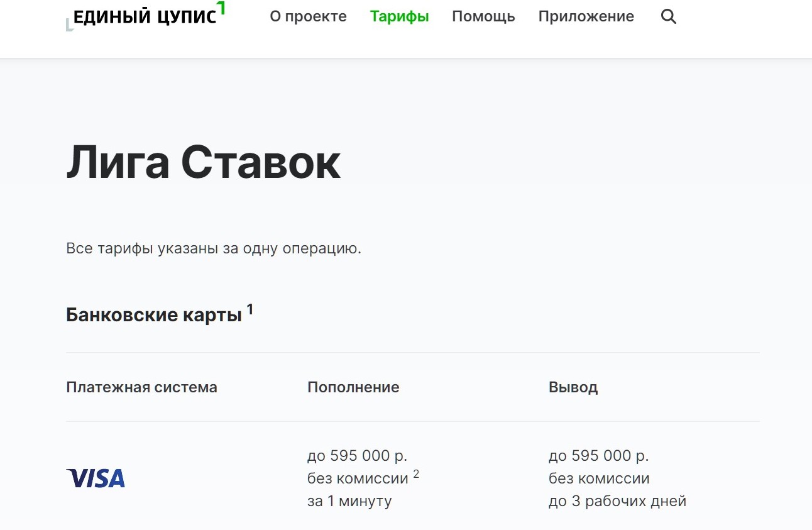
Task: Go to the Помощь section
Action: [x=483, y=16]
